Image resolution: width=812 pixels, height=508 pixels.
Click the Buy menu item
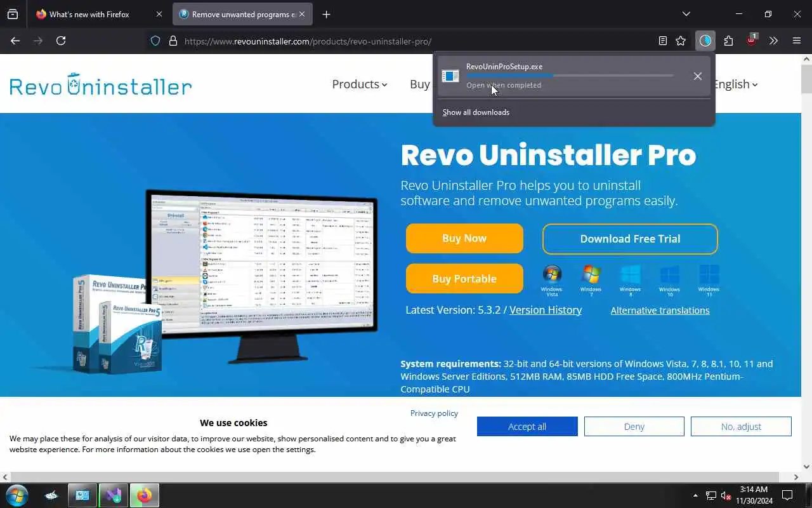[420, 84]
